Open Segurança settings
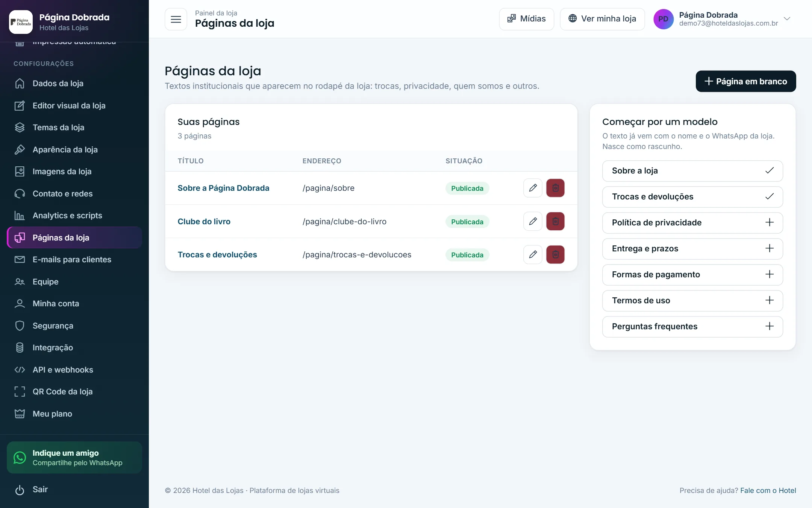The height and width of the screenshot is (508, 812). click(x=74, y=325)
